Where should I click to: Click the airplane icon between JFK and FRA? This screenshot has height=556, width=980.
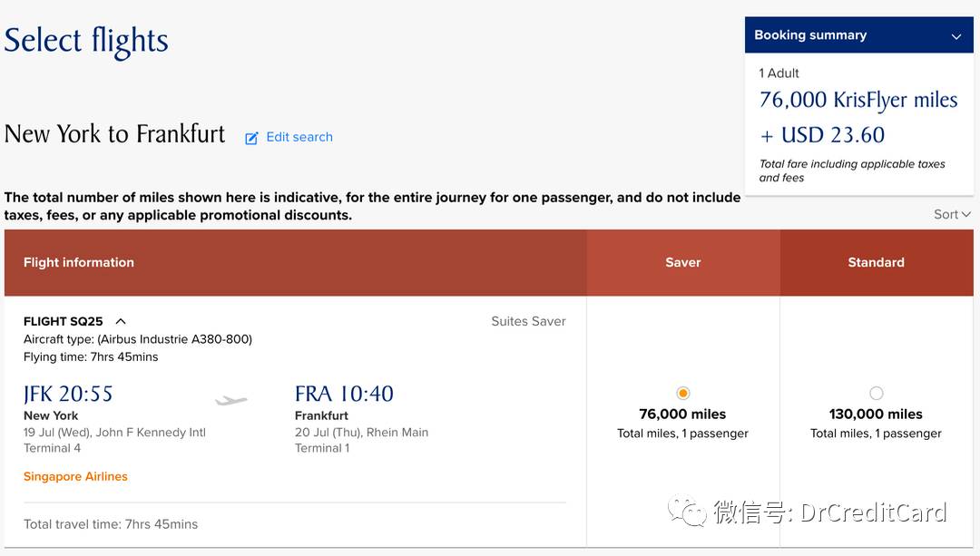tap(231, 400)
